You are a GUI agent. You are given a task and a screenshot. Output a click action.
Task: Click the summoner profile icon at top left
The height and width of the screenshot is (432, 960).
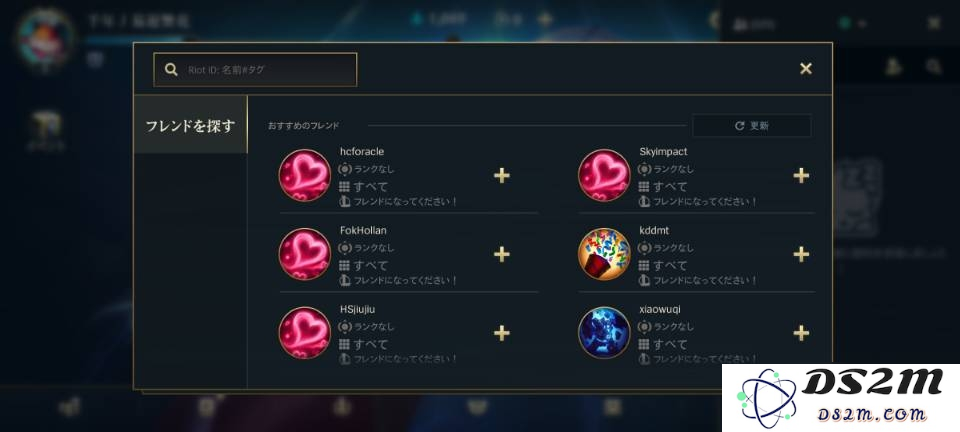[46, 39]
